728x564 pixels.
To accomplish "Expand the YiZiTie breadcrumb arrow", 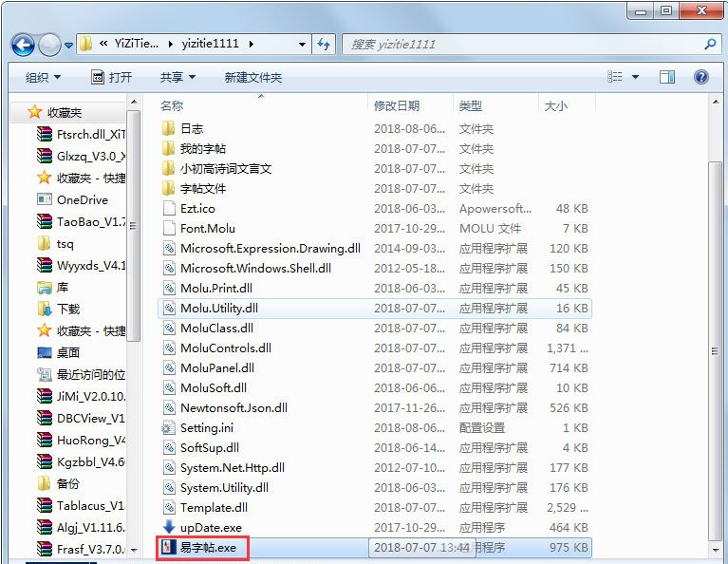I will pos(171,45).
